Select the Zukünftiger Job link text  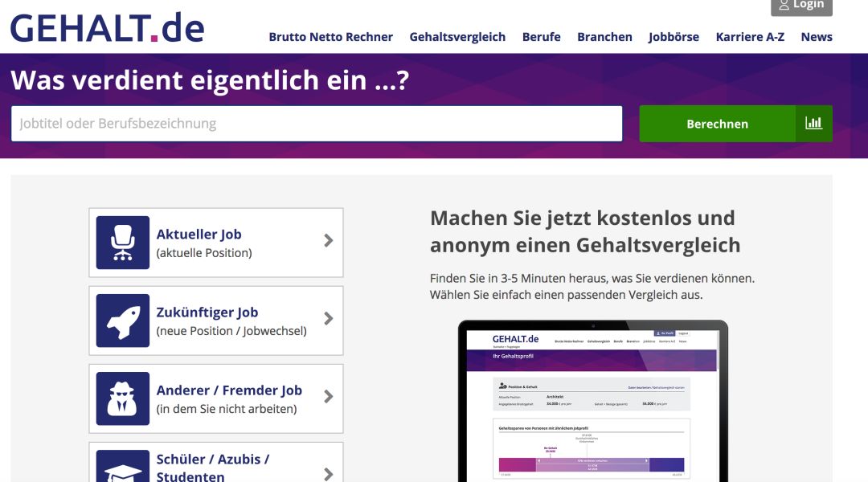(x=207, y=312)
